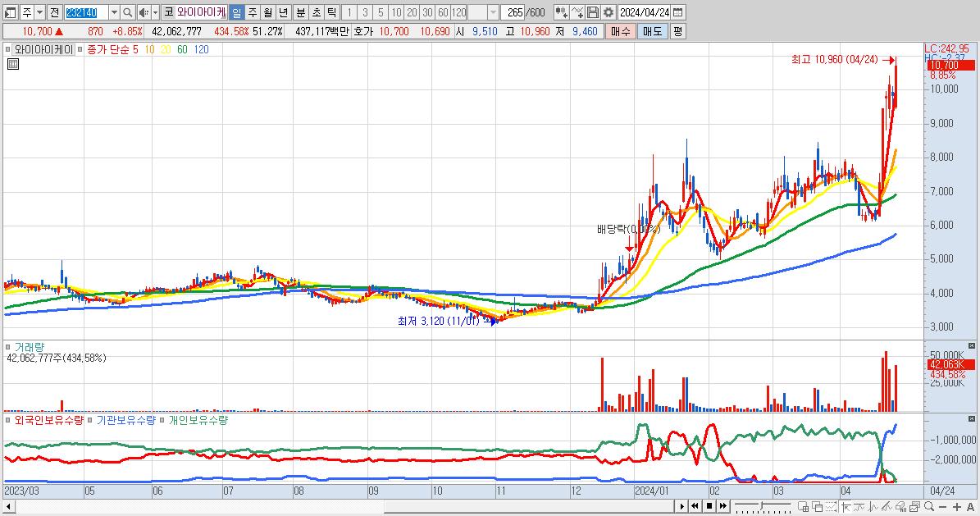Toggle the 외국인보유수량 indicator checkbox
This screenshot has width=980, height=516.
(7, 420)
